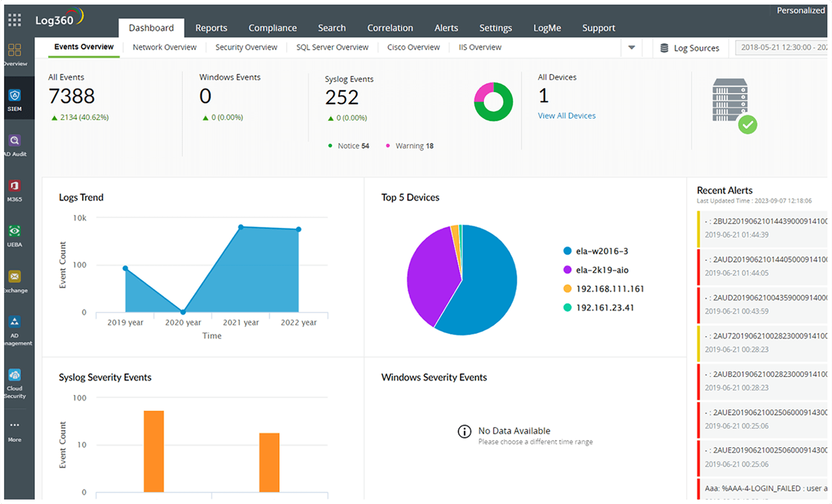Open the apps grid launcher icon
The width and height of the screenshot is (832, 504).
point(15,20)
